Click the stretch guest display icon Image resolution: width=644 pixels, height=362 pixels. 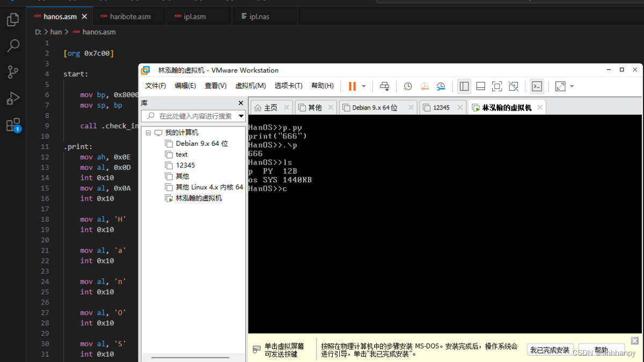click(x=560, y=86)
